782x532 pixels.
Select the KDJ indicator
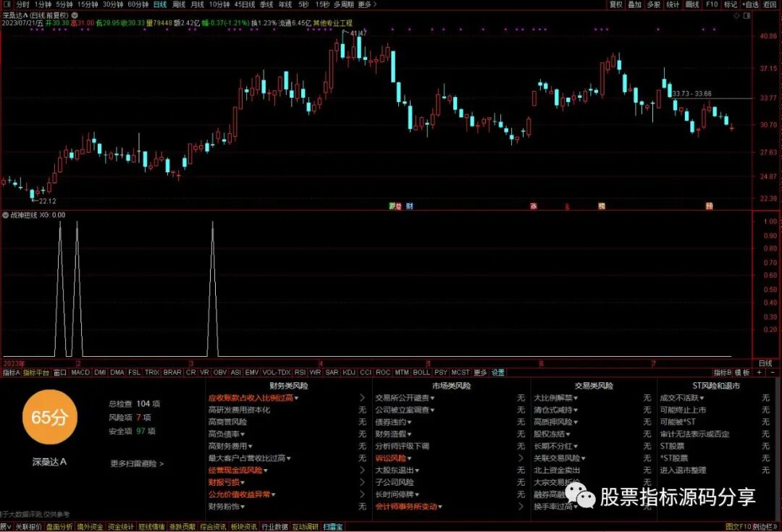(x=349, y=373)
